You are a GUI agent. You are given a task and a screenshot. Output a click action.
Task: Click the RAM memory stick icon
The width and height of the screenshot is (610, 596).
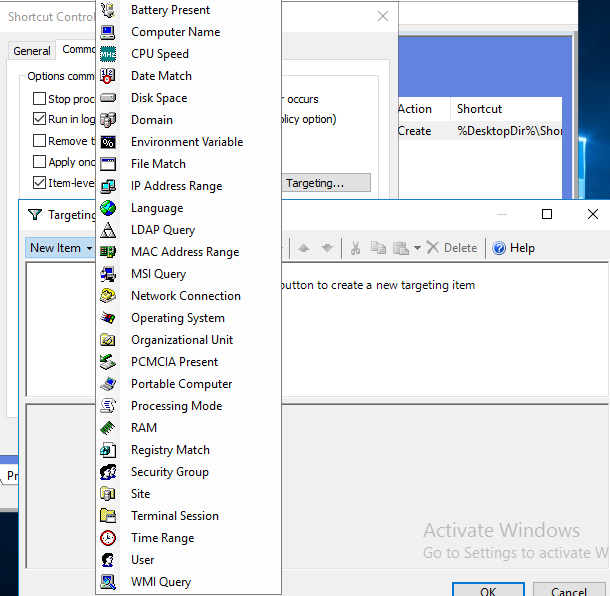point(108,428)
